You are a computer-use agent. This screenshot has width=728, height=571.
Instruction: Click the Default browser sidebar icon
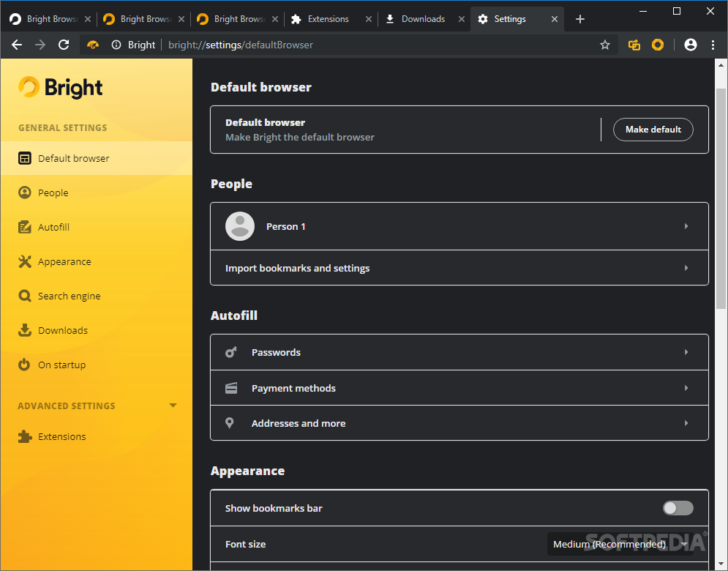25,158
